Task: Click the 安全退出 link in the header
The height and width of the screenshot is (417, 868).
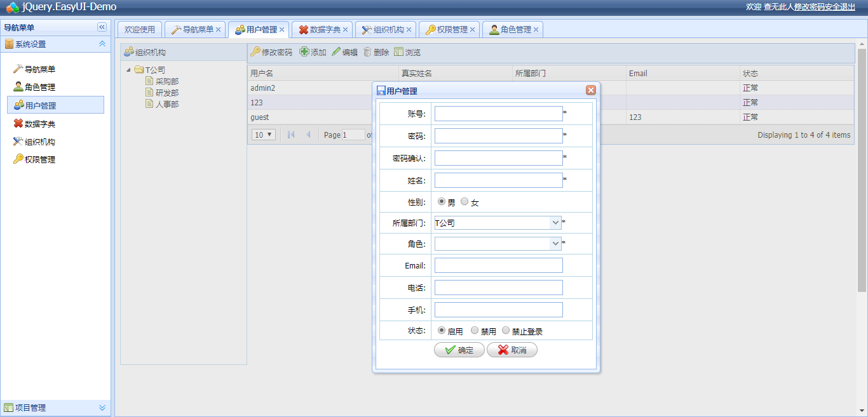Action: (840, 6)
